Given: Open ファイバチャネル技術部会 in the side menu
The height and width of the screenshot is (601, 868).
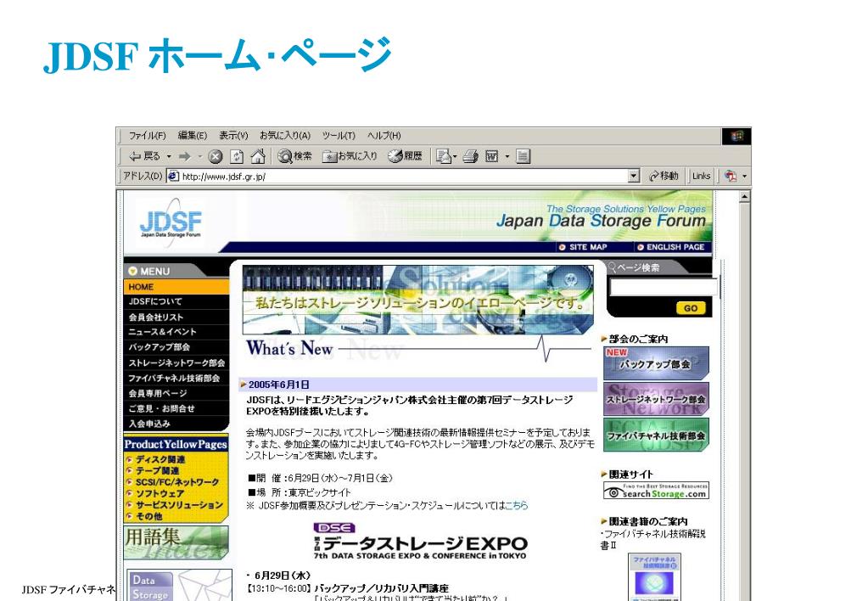Looking at the screenshot, I should (176, 379).
